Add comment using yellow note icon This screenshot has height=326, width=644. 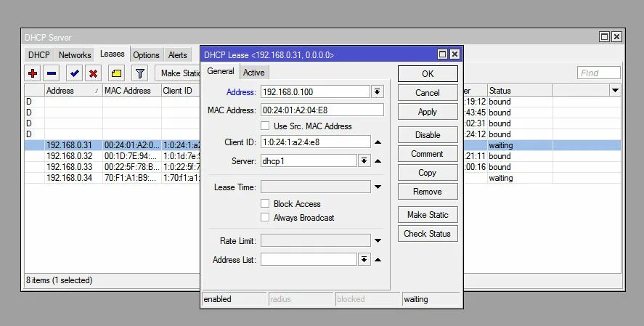pyautogui.click(x=117, y=73)
